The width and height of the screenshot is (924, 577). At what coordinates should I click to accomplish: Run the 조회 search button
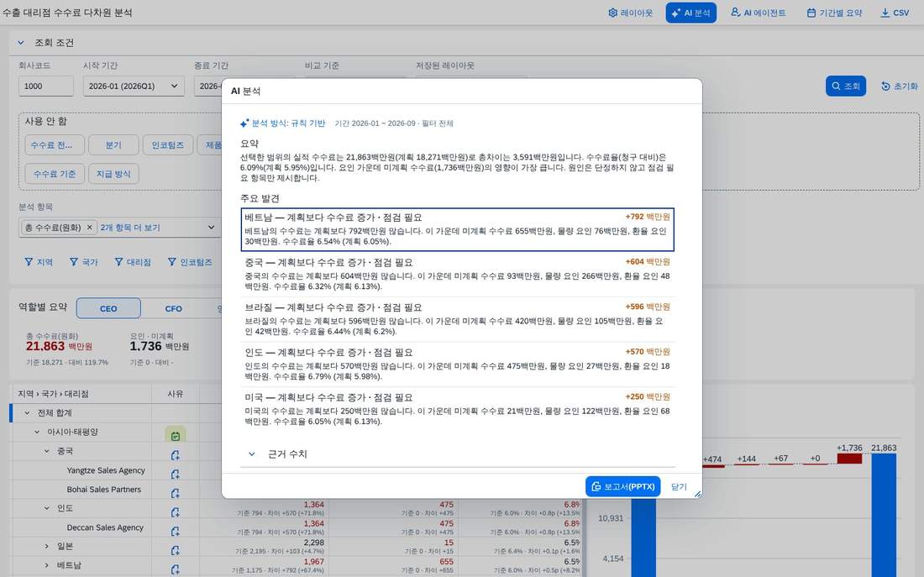(845, 86)
